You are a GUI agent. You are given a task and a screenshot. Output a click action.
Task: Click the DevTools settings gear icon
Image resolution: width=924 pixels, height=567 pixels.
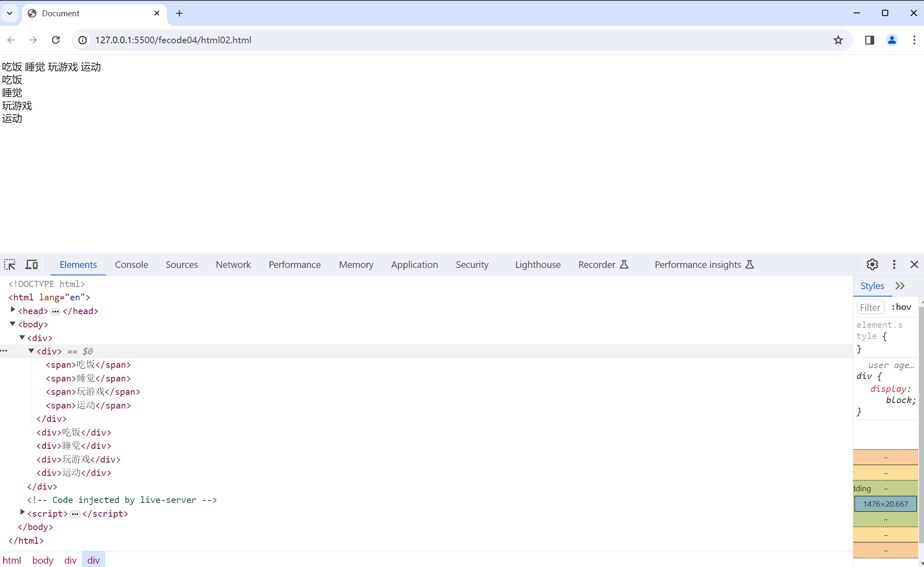click(x=872, y=264)
